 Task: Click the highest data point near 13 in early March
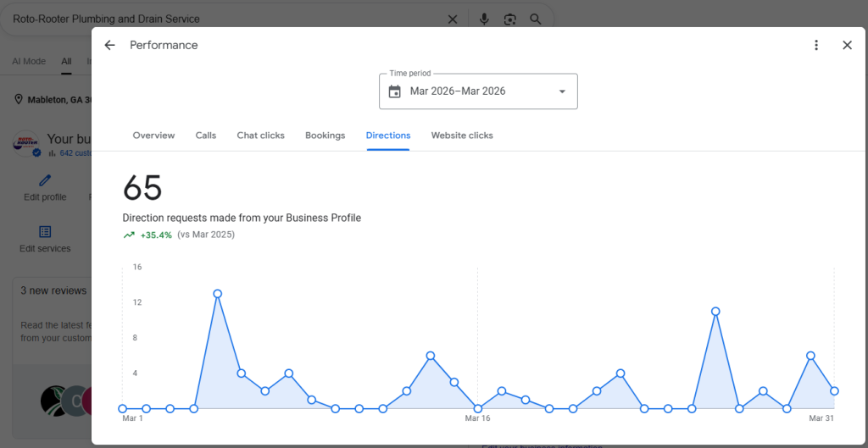218,294
